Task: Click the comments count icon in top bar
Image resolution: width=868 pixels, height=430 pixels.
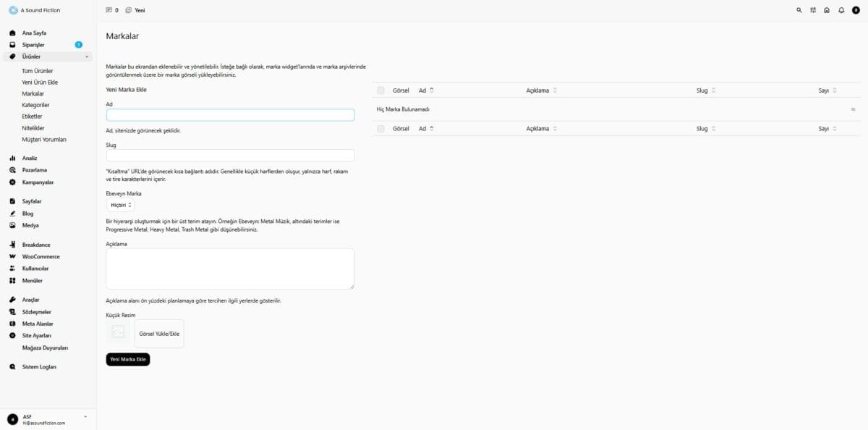Action: coord(109,10)
